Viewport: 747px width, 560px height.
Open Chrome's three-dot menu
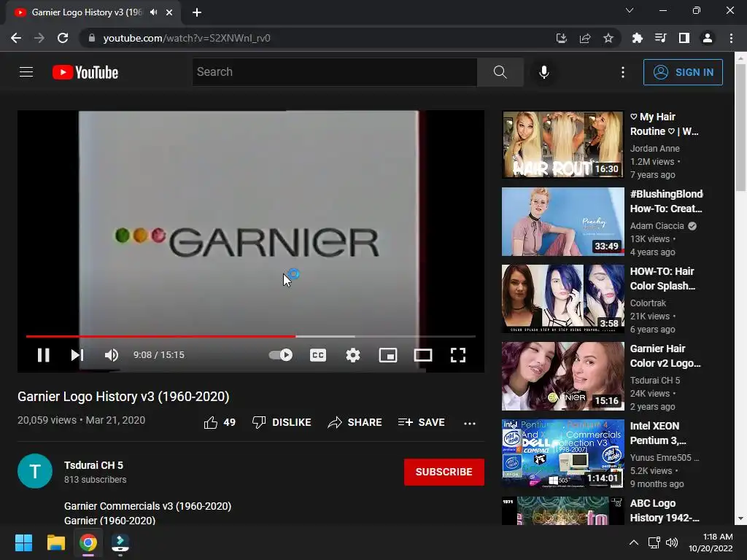click(731, 38)
